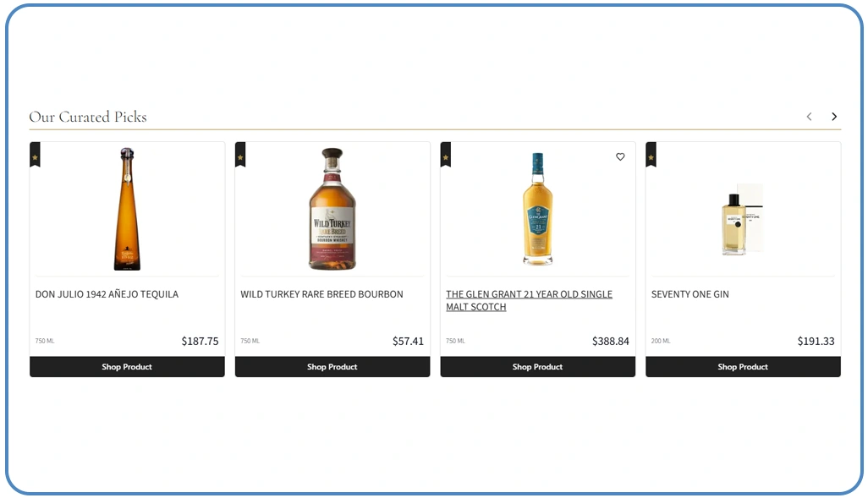Shop the Don Julio 1942 Añejo Tequila

(127, 367)
